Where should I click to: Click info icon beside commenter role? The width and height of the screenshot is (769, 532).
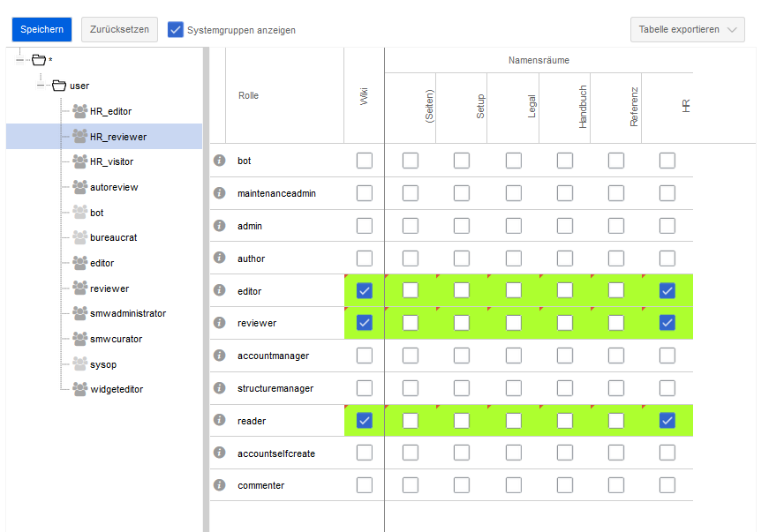[x=219, y=485]
